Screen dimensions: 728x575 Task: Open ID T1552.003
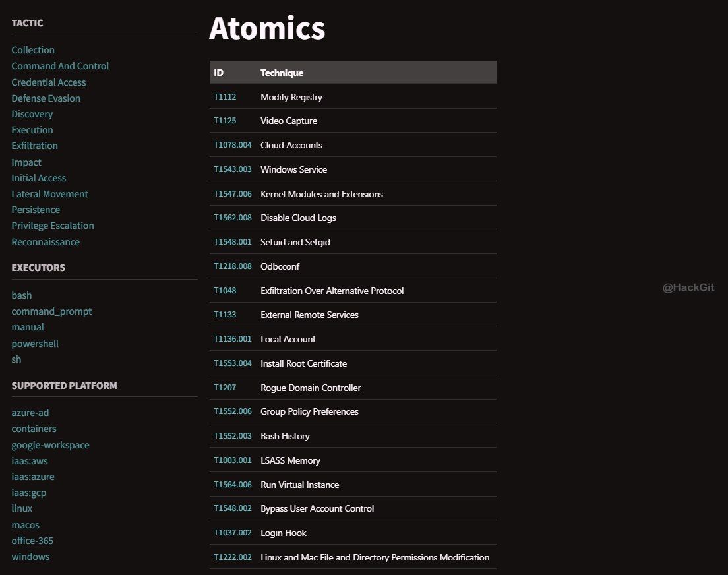tap(233, 436)
